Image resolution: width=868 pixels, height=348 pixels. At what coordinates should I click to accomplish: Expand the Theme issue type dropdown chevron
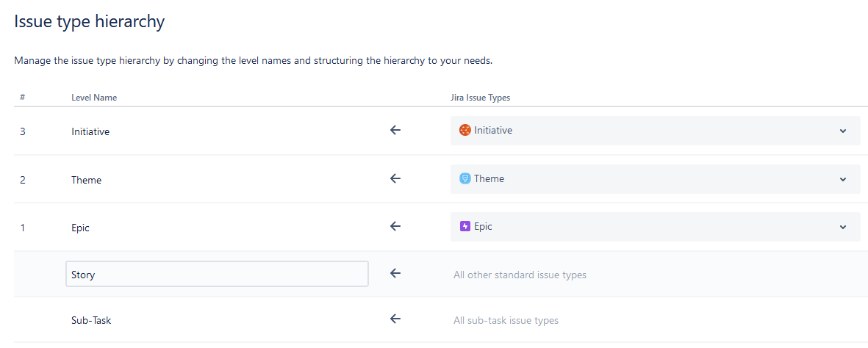[842, 179]
